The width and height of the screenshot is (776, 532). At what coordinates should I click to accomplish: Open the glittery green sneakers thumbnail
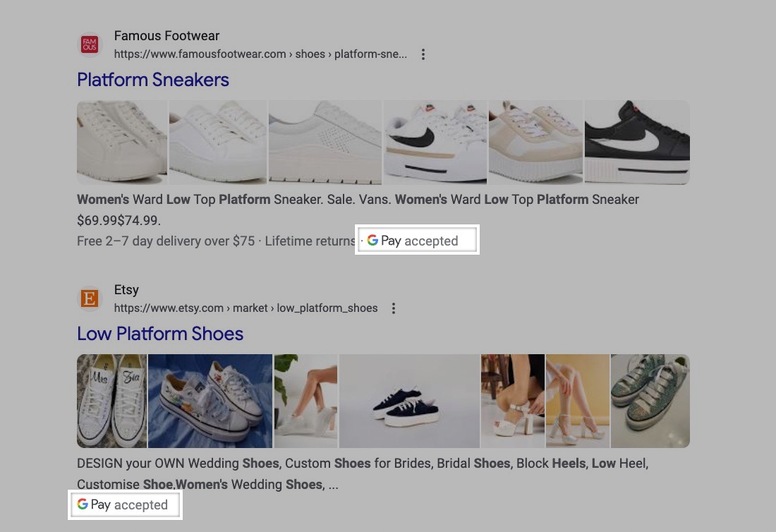pos(650,401)
